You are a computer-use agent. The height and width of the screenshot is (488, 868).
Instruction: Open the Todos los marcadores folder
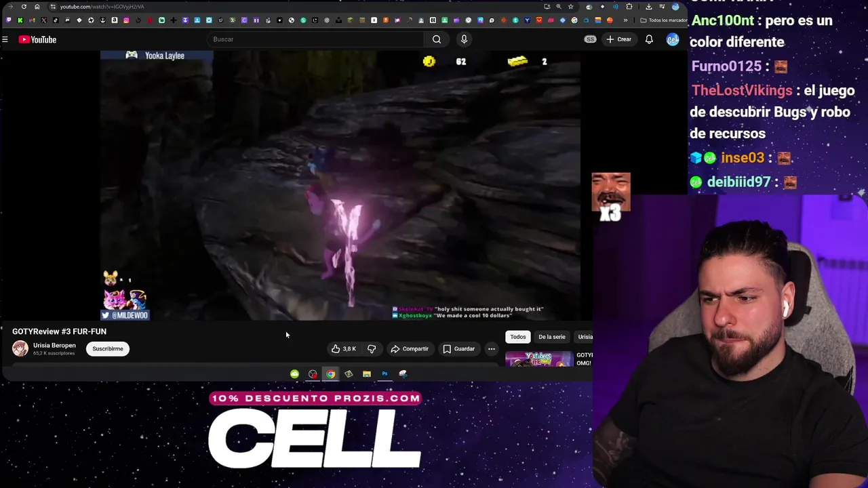(664, 20)
